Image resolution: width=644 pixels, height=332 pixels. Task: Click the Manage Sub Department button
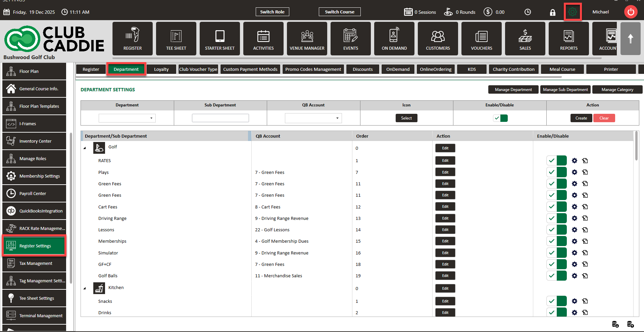pyautogui.click(x=565, y=90)
